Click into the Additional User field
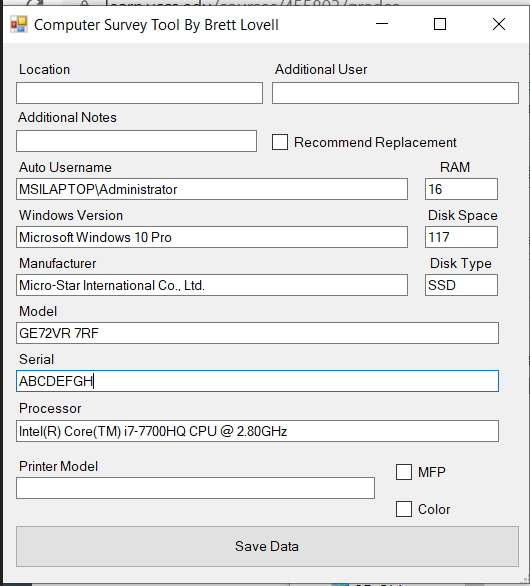Image resolution: width=530 pixels, height=586 pixels. pyautogui.click(x=395, y=93)
